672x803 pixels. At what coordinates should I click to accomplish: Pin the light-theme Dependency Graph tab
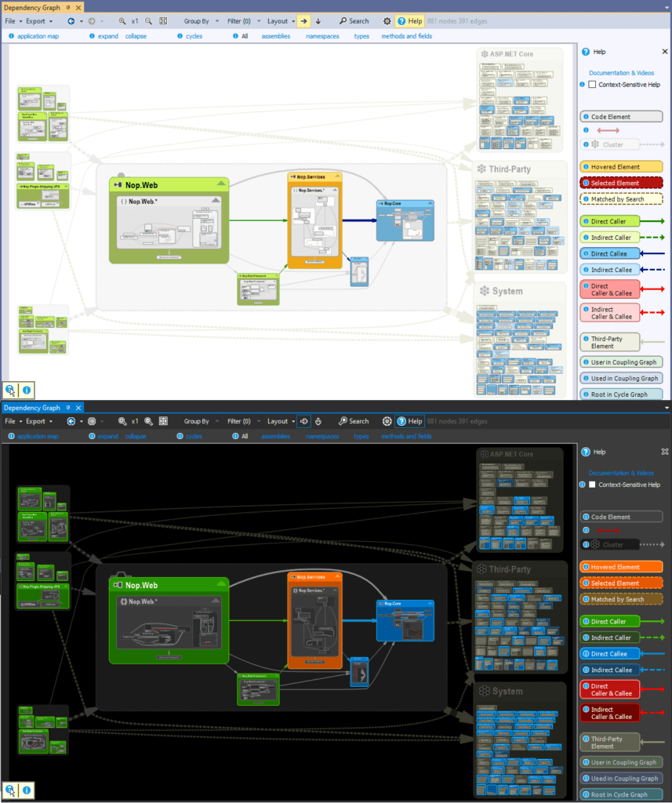tap(68, 8)
